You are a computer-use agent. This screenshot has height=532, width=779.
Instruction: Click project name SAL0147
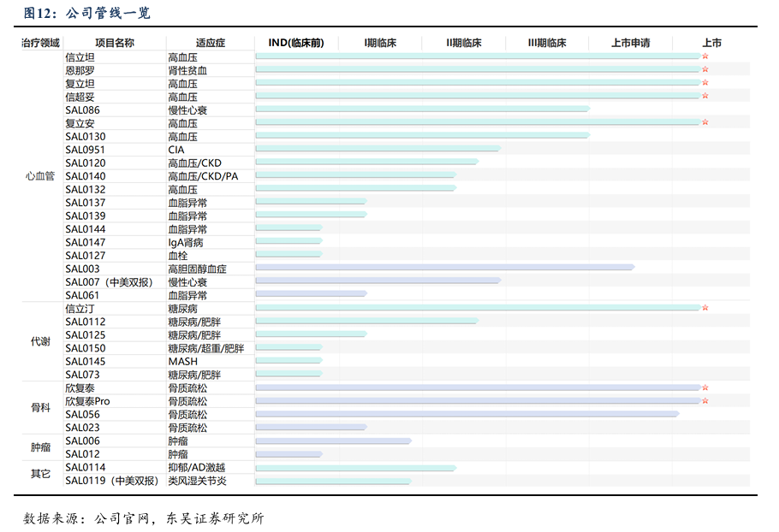[86, 242]
